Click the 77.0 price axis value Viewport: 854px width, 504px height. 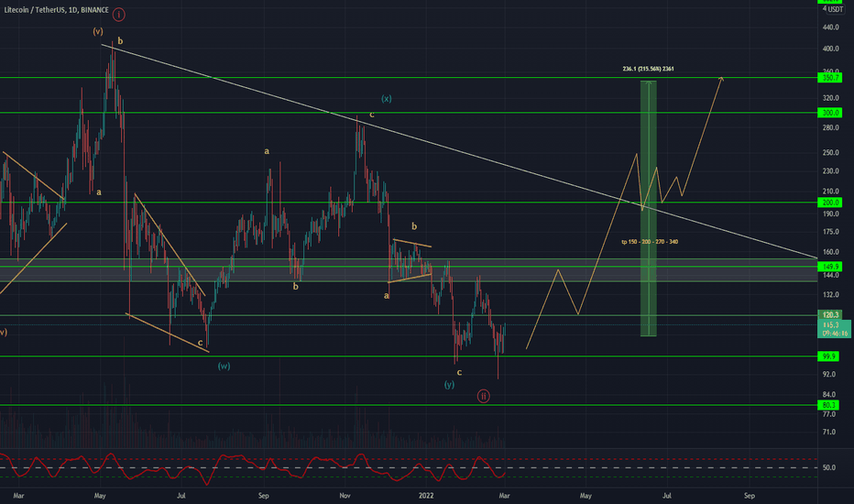click(x=829, y=414)
